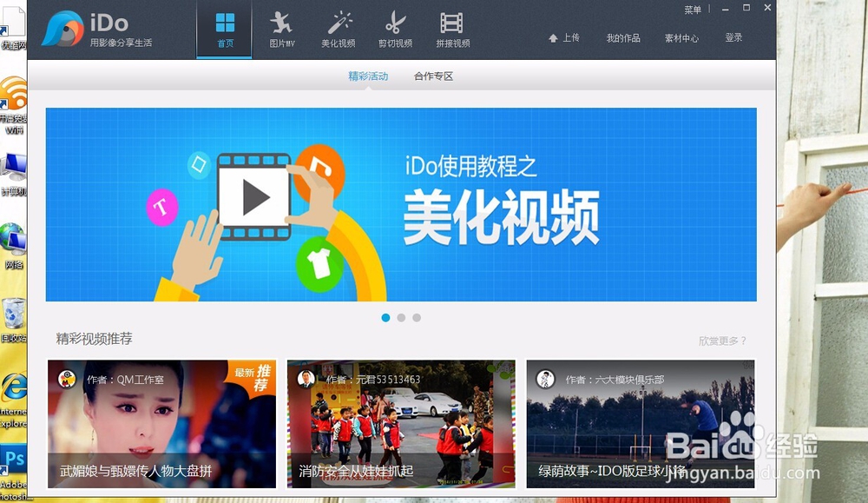Select the third carousel dot
868x503 pixels.
pos(417,317)
